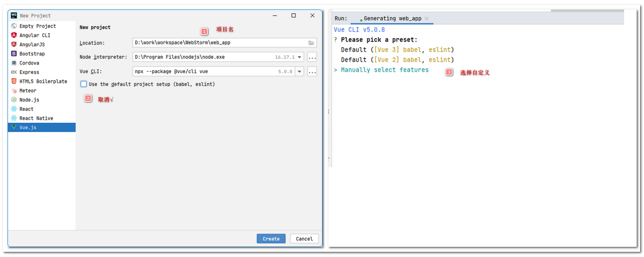Choose the Angular CLI project icon
The height and width of the screenshot is (257, 644).
coord(14,35)
